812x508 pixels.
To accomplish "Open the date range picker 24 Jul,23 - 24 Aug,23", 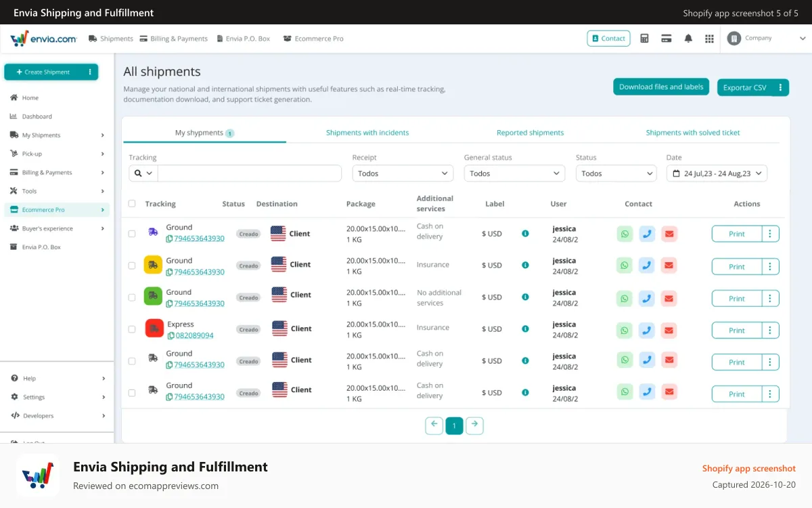I will coord(717,173).
